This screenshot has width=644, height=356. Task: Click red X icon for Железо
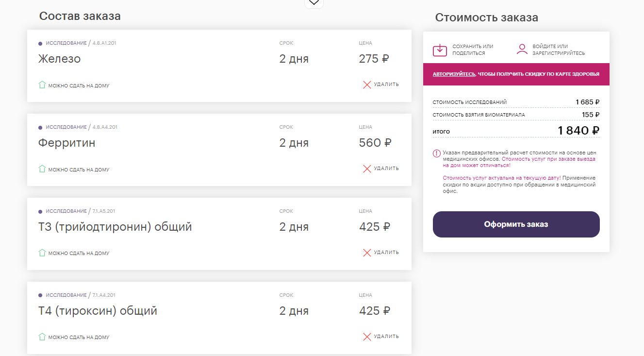(367, 85)
